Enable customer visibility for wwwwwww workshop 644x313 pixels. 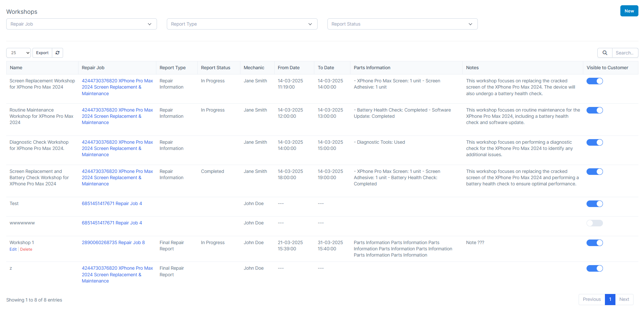point(594,223)
